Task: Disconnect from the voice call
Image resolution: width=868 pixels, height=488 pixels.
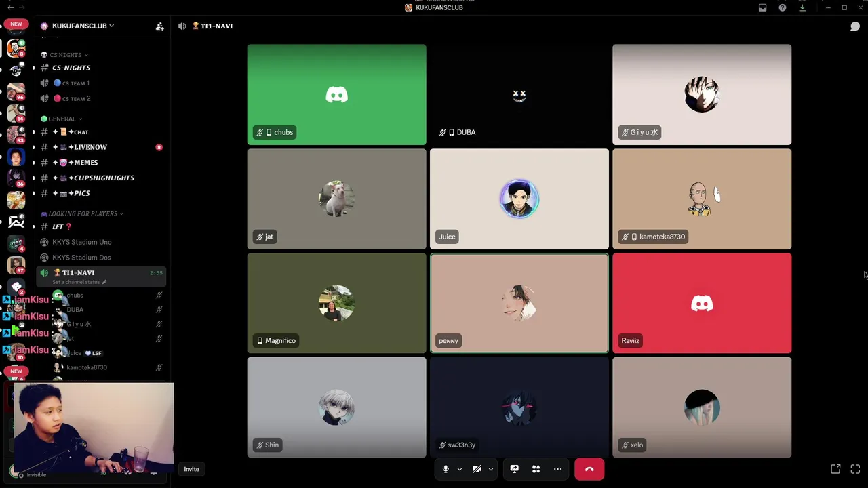Action: pos(589,469)
